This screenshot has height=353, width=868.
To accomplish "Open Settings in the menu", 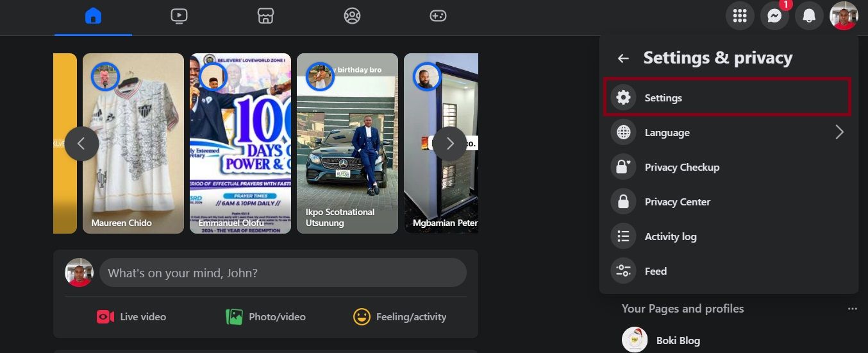I will pos(727,98).
